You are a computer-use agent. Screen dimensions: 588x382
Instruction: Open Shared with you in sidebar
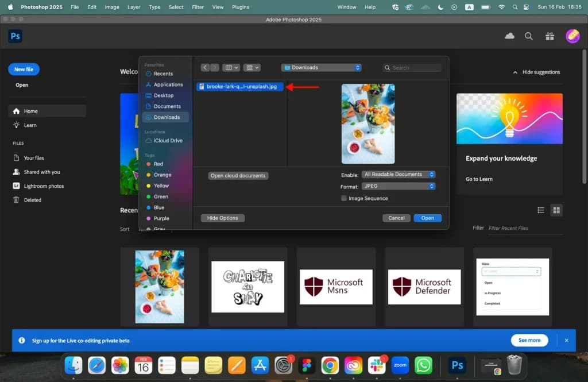41,172
